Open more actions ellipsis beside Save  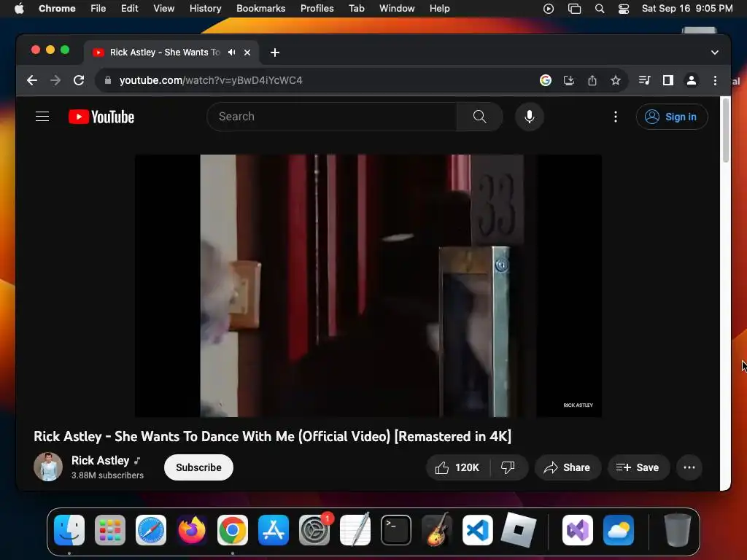point(689,467)
